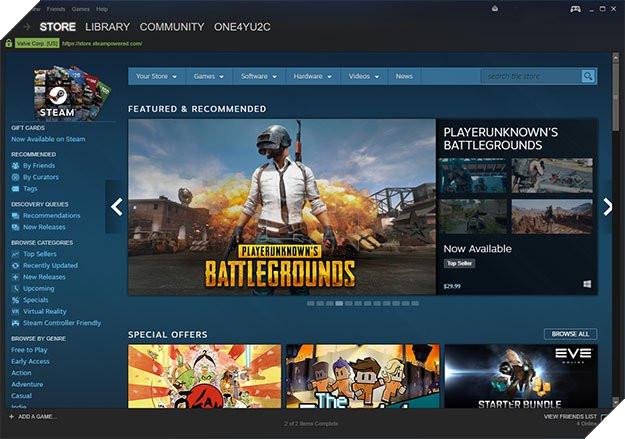Open the prisoners cartoon game special offer
625x439 pixels.
click(x=363, y=376)
